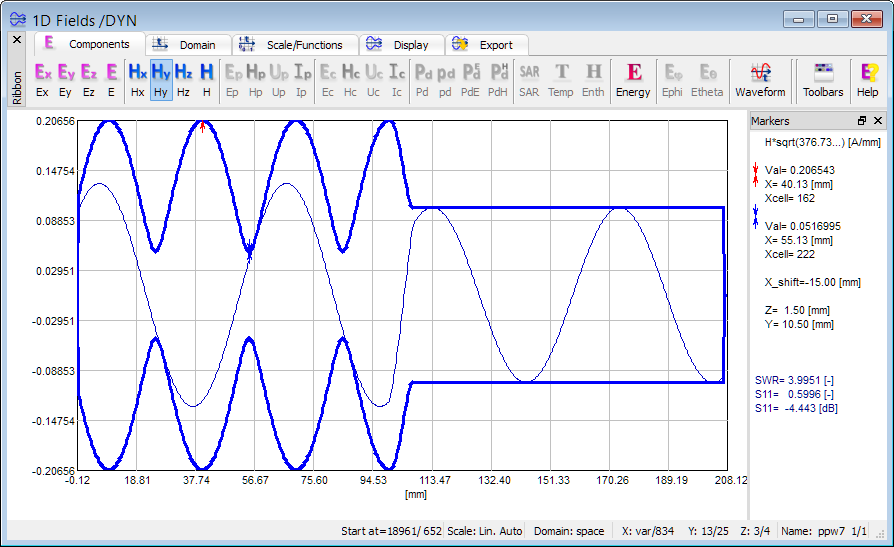Close the Markers panel
The width and height of the screenshot is (894, 547).
tap(878, 120)
